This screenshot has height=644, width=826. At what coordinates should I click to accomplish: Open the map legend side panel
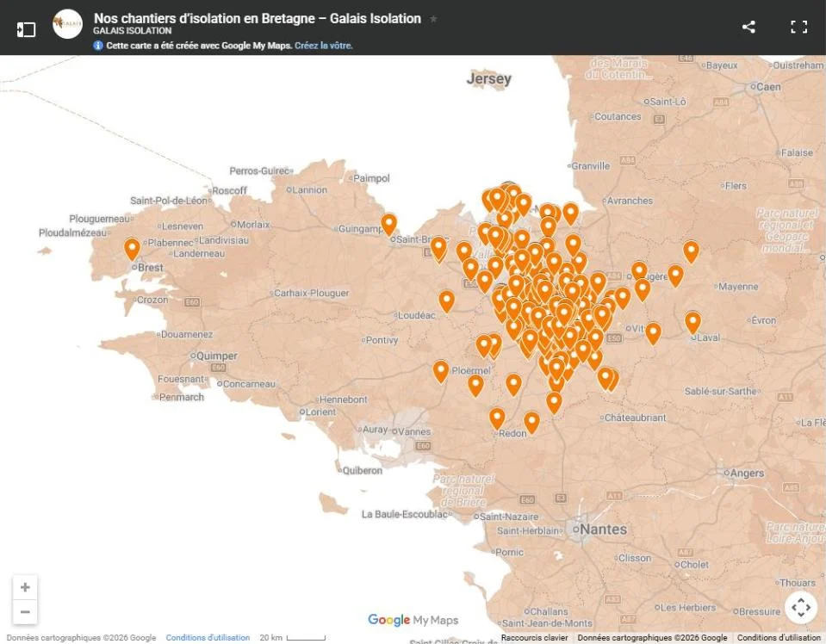coord(26,29)
